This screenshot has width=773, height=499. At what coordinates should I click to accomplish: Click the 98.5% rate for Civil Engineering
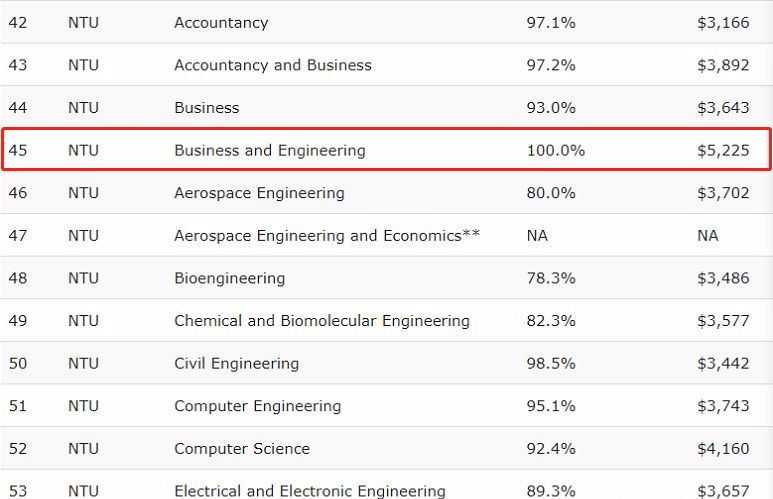click(x=551, y=363)
